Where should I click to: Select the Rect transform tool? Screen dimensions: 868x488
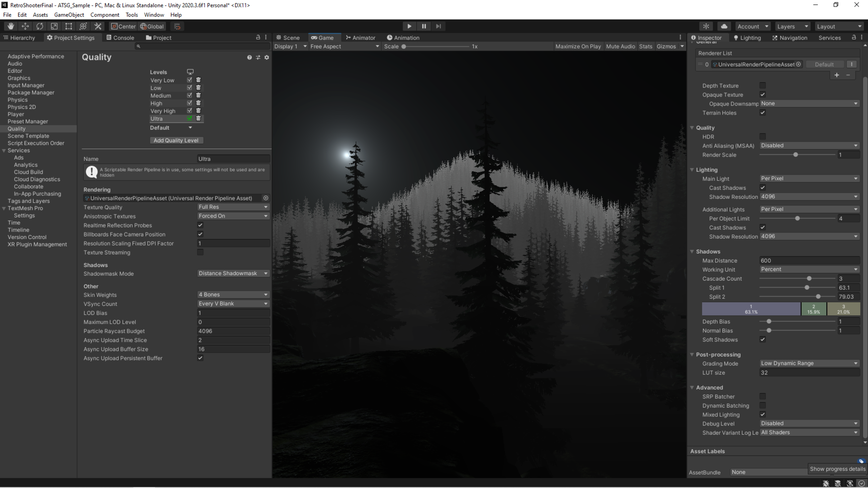pos(69,26)
